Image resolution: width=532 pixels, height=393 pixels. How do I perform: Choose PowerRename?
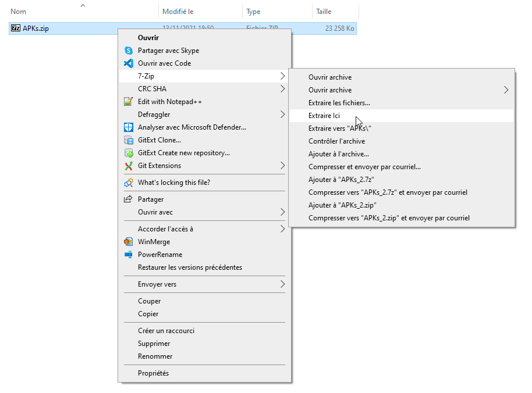click(x=204, y=255)
